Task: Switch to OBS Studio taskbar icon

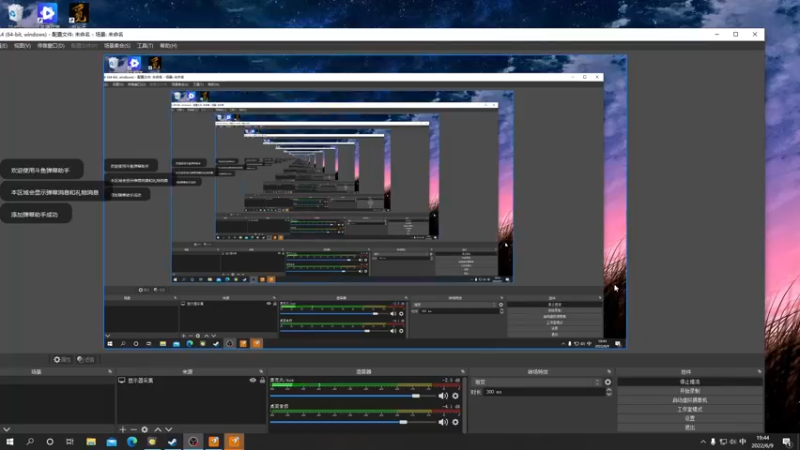Action: click(x=193, y=441)
